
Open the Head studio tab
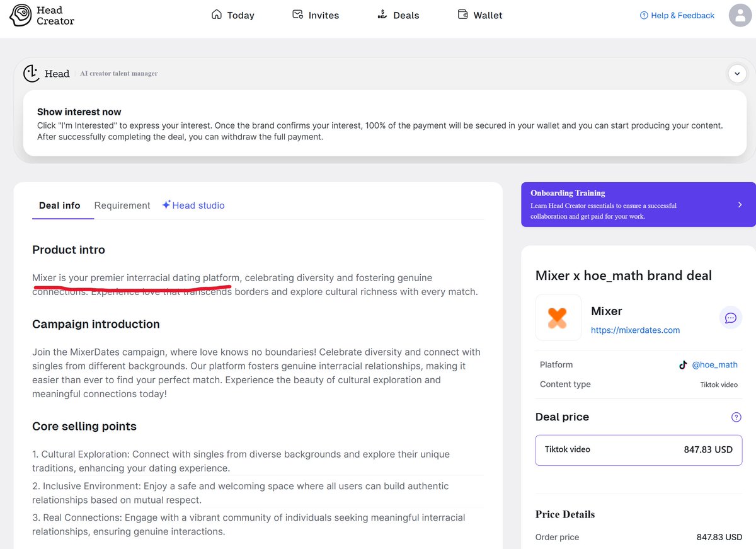tap(193, 205)
